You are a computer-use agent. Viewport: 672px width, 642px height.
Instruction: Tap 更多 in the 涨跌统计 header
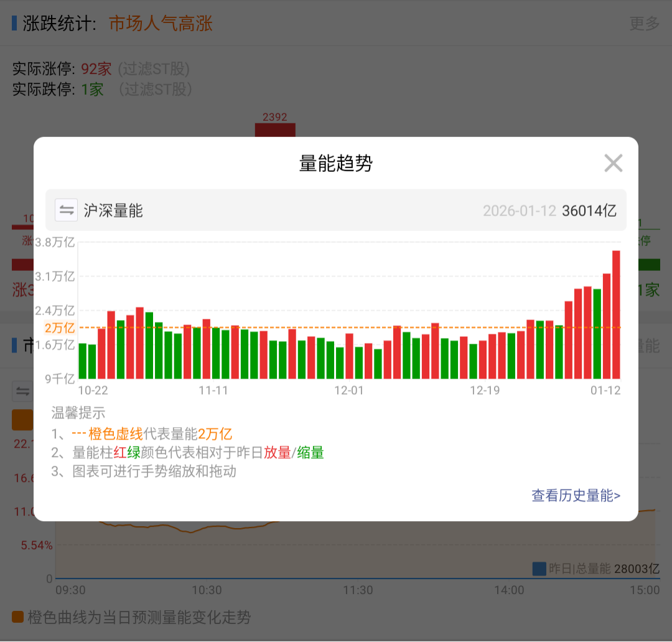644,24
